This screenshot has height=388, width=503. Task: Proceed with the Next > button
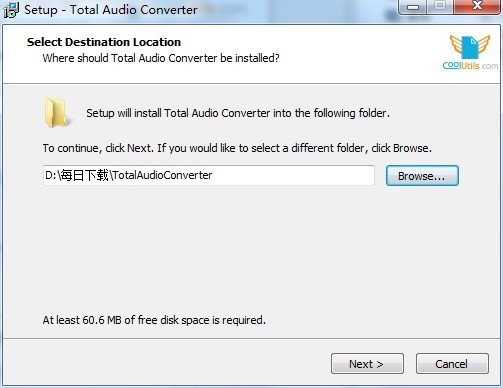tap(367, 364)
